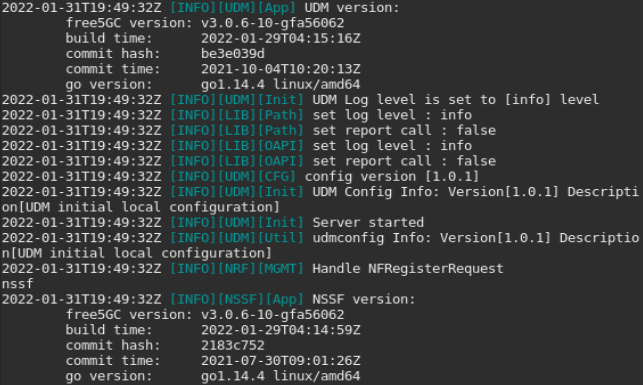The image size is (643, 385).
Task: Click the UDM commit hash be3e039d
Action: point(233,53)
